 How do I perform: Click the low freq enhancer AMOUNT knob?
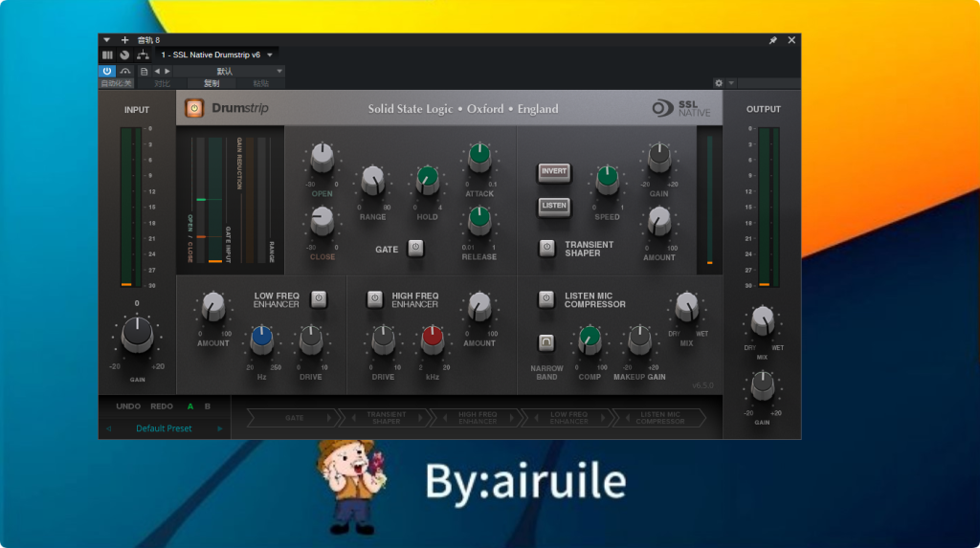coord(213,307)
